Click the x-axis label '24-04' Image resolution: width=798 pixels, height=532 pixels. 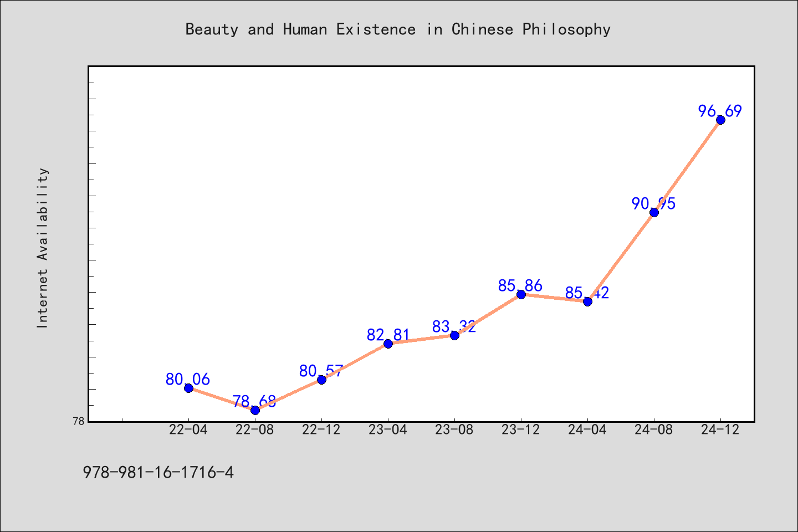point(587,430)
